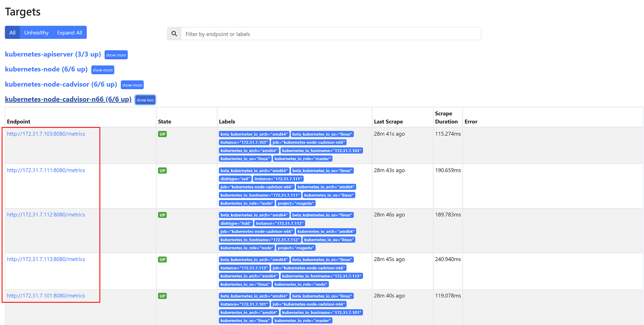Click the disktype="ssd" label badge

[x=234, y=179]
